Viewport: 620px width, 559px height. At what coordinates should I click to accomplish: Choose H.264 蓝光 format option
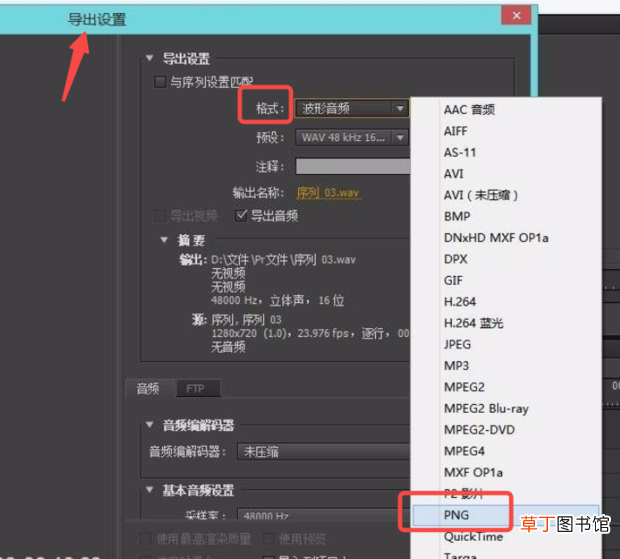click(506, 323)
